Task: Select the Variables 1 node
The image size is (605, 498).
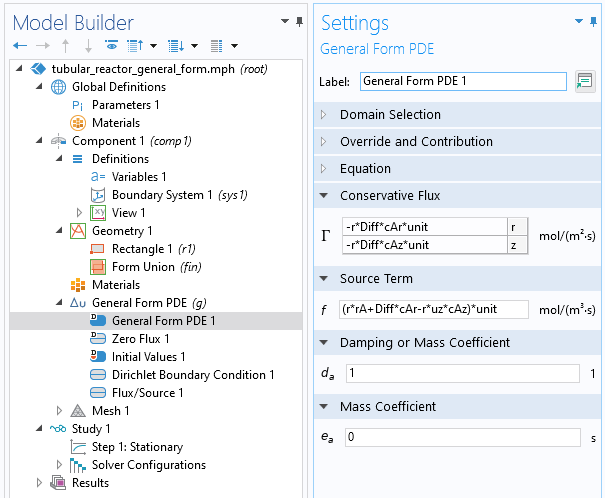Action: 139,177
